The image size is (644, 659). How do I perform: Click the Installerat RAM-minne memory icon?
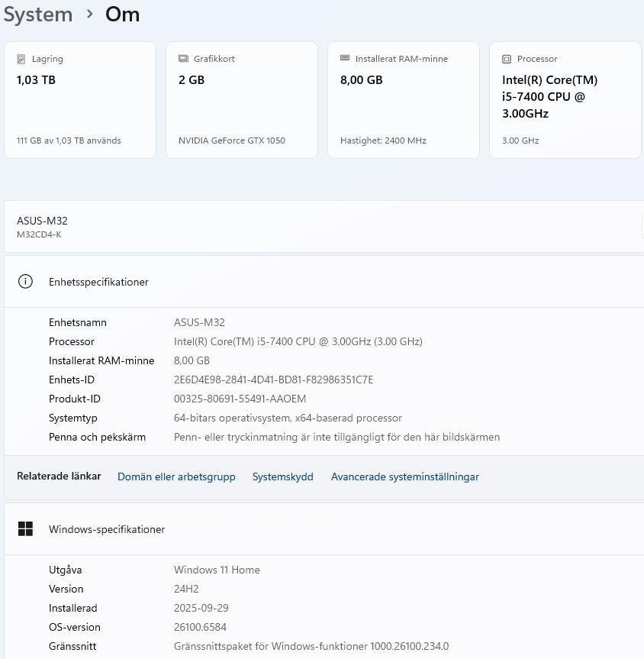tap(345, 59)
